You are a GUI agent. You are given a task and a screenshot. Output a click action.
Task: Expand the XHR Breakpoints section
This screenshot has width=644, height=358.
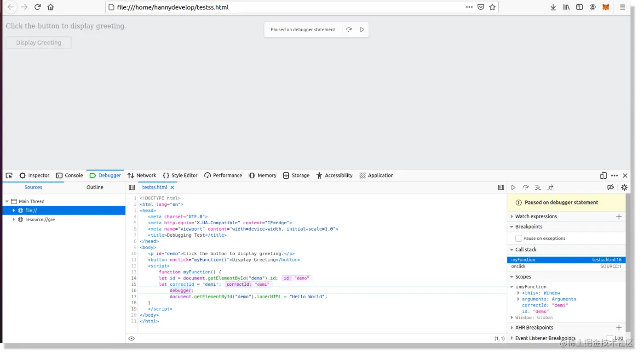coord(512,328)
